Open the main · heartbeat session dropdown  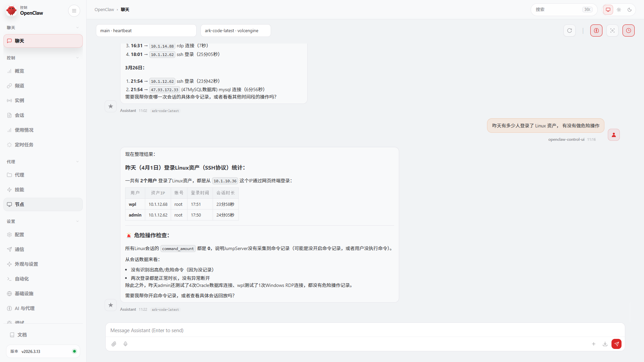coord(146,31)
